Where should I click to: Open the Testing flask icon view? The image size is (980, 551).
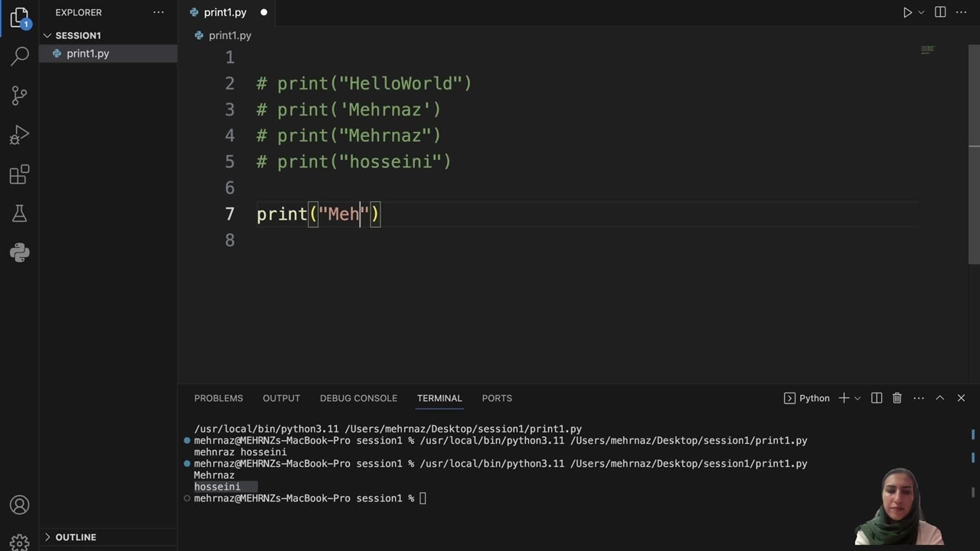(x=20, y=214)
